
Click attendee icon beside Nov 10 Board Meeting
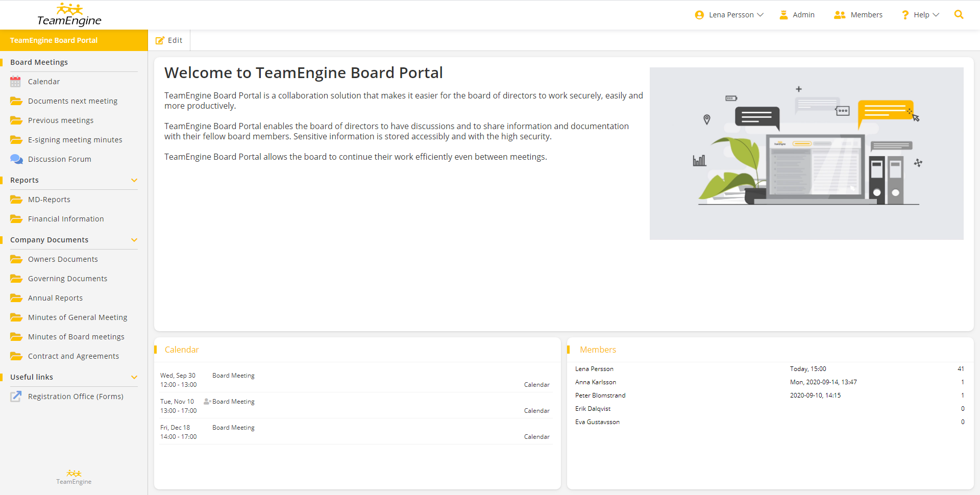pyautogui.click(x=207, y=402)
